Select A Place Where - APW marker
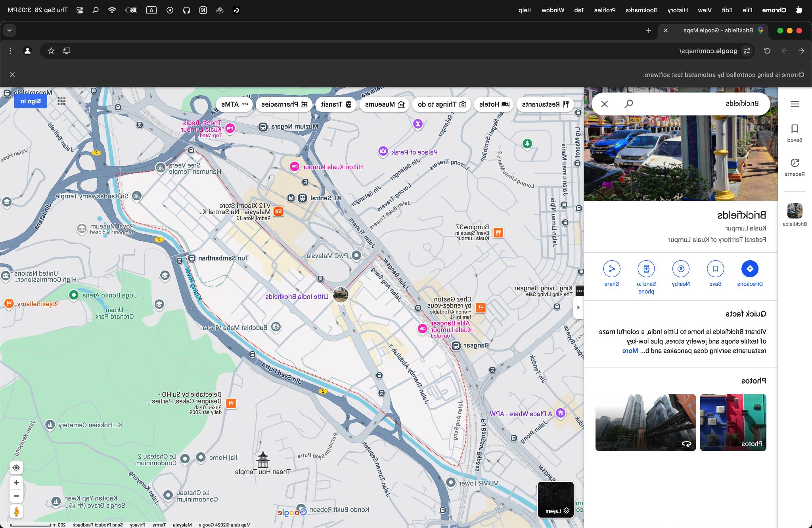The width and height of the screenshot is (812, 528). [x=560, y=413]
